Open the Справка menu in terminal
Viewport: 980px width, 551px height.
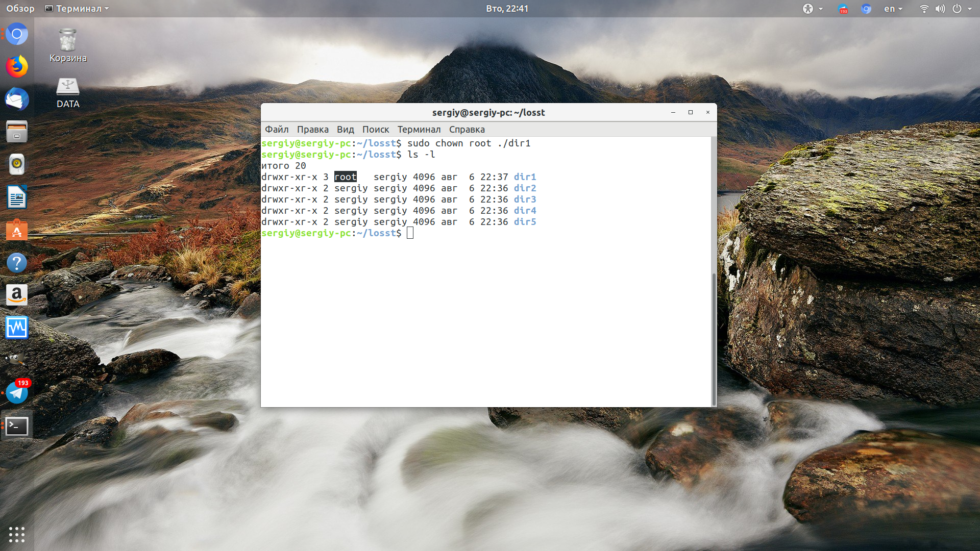point(467,130)
